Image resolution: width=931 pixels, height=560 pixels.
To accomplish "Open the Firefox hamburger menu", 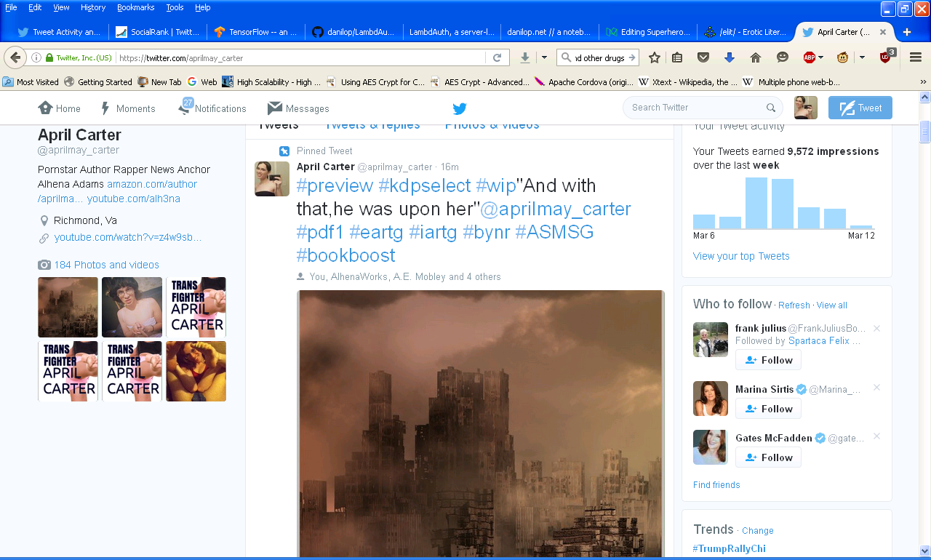I will click(x=916, y=57).
